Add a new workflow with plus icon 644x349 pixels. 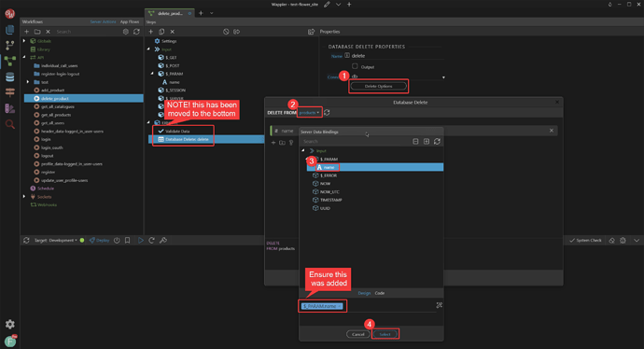[27, 32]
